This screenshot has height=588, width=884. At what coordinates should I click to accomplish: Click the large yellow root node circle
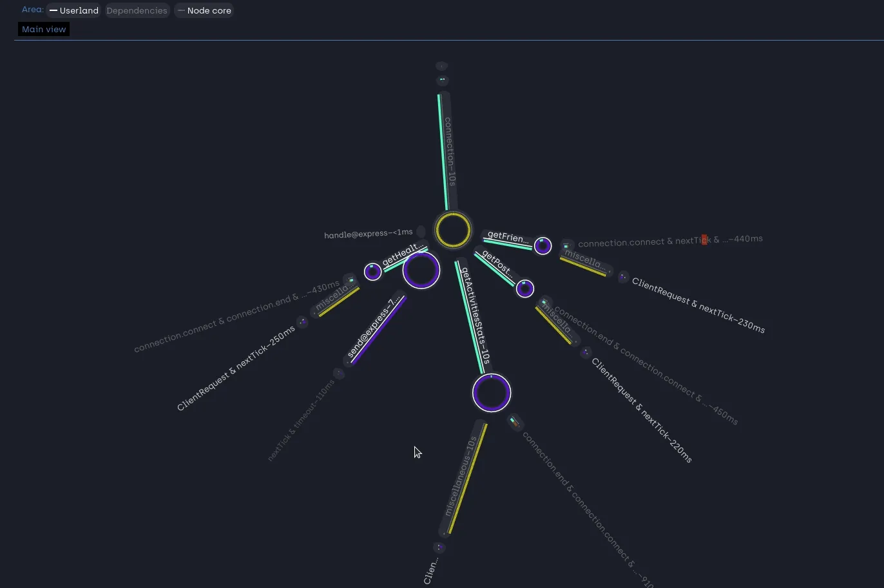pyautogui.click(x=453, y=231)
